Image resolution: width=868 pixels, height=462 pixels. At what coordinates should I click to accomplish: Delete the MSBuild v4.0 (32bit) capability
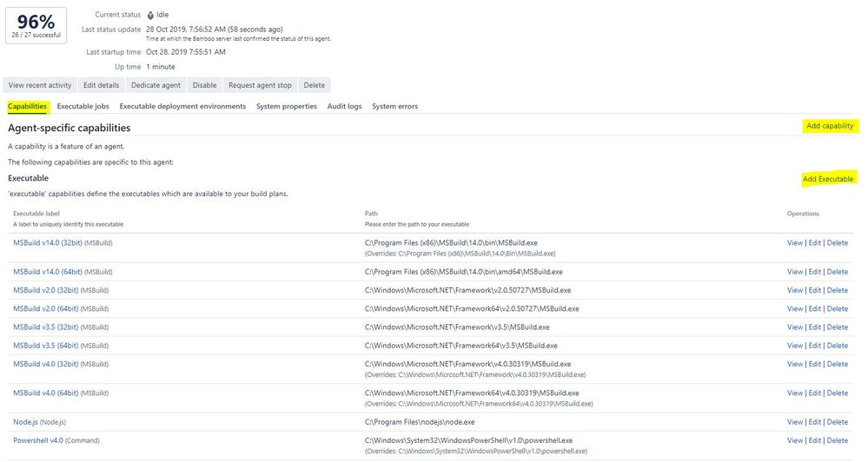(838, 364)
